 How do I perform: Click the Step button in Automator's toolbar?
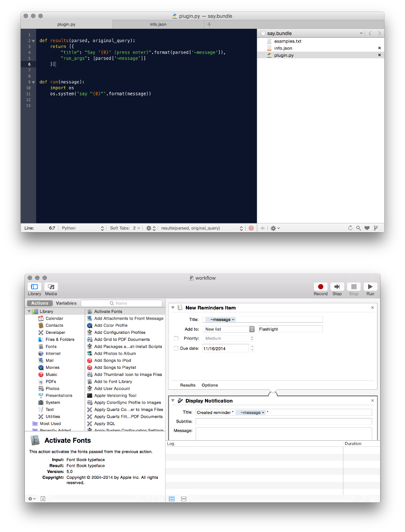click(337, 287)
